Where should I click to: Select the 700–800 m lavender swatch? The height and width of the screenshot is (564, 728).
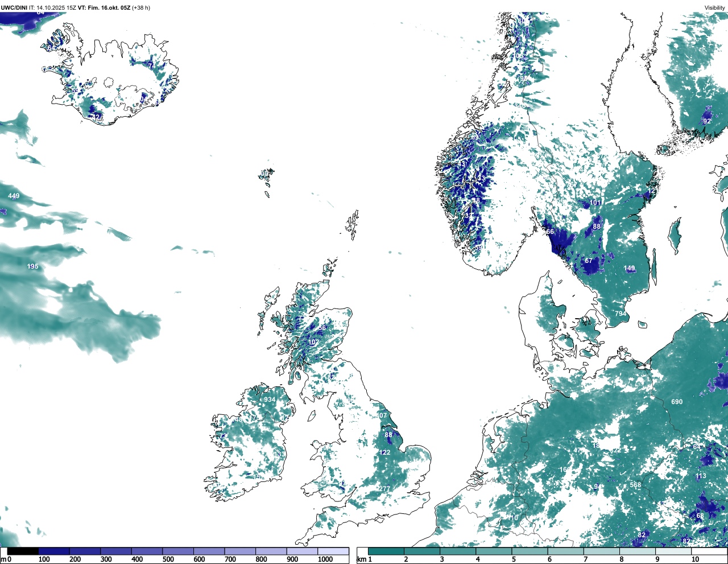click(240, 551)
